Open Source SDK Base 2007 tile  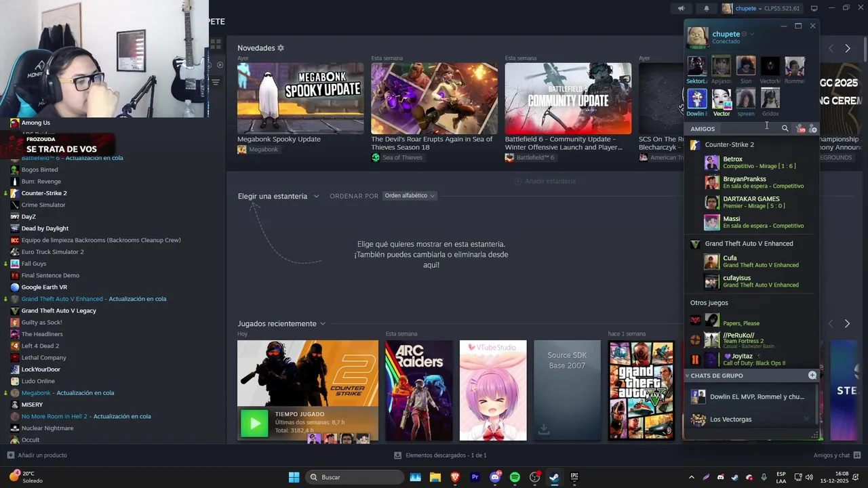point(567,390)
